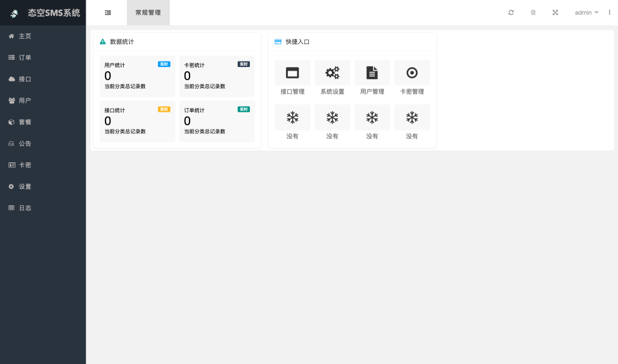Click the 态空SMS系统 logo title
This screenshot has width=618, height=364.
[53, 13]
